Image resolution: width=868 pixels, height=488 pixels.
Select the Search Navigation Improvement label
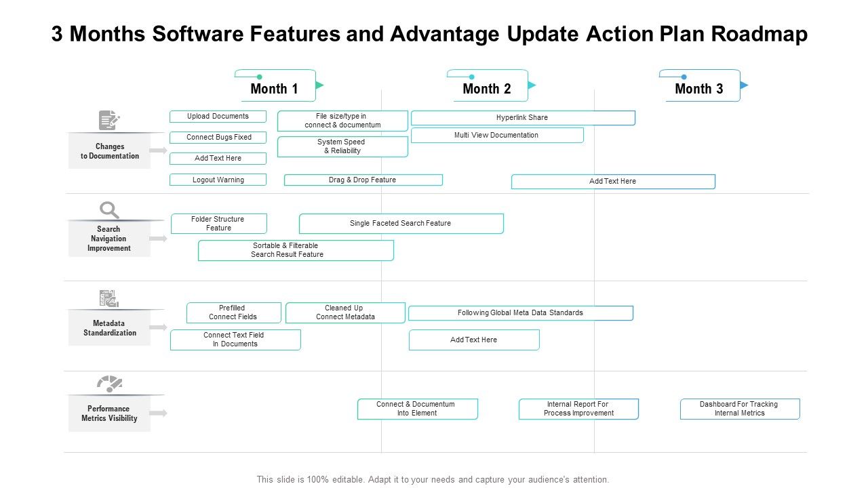tap(109, 239)
